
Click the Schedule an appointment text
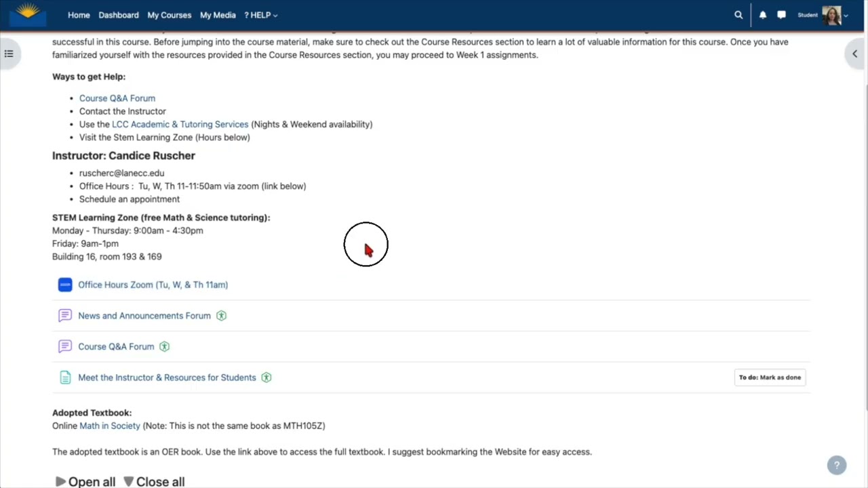click(x=130, y=199)
